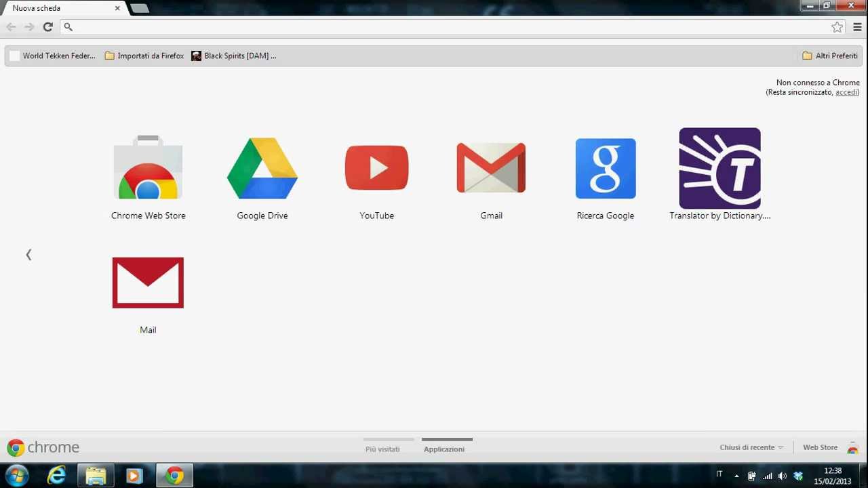Open the media player taskbar icon
This screenshot has height=488, width=868.
[x=134, y=476]
